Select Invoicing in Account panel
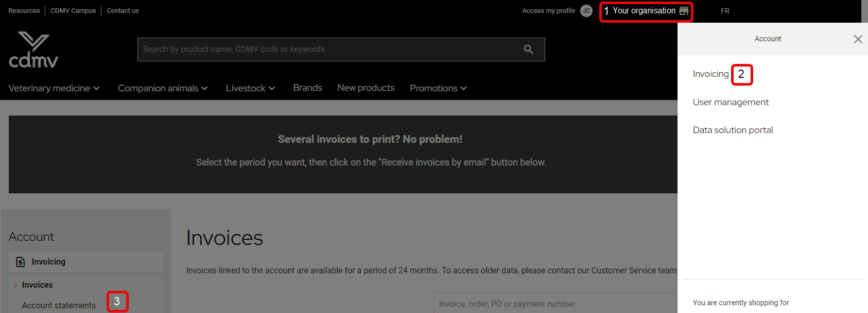 coord(710,74)
